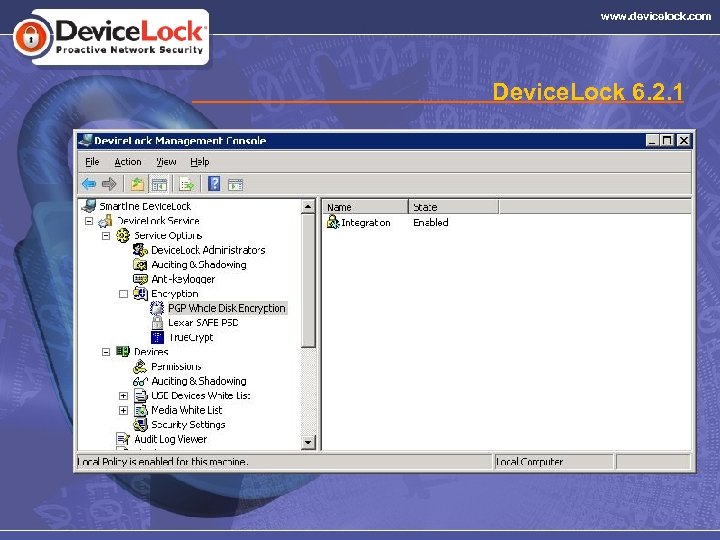Select the Permissions label

click(x=176, y=366)
